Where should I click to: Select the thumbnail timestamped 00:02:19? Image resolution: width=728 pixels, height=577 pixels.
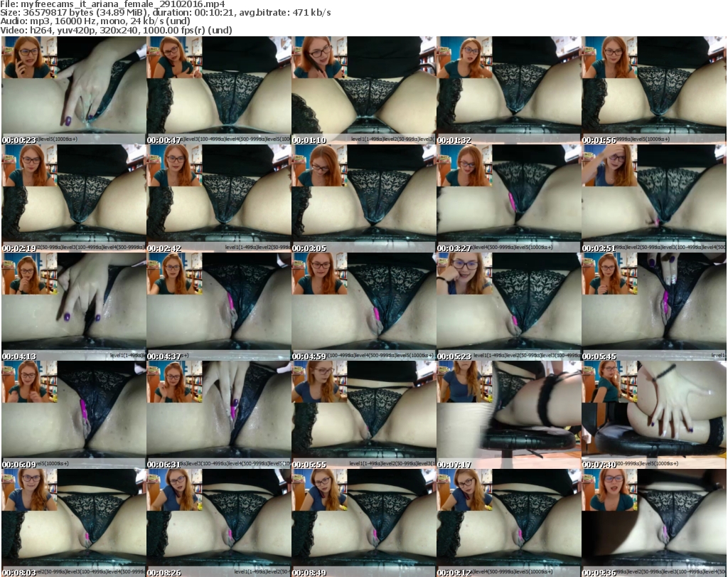click(74, 198)
